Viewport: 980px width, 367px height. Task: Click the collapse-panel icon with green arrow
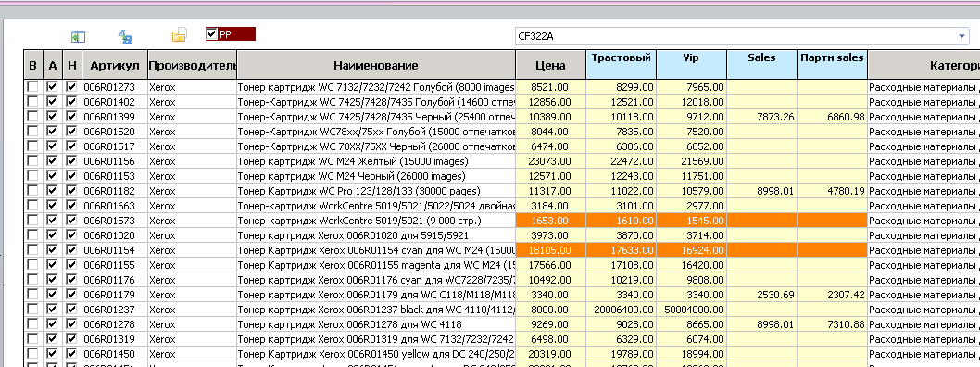[78, 37]
